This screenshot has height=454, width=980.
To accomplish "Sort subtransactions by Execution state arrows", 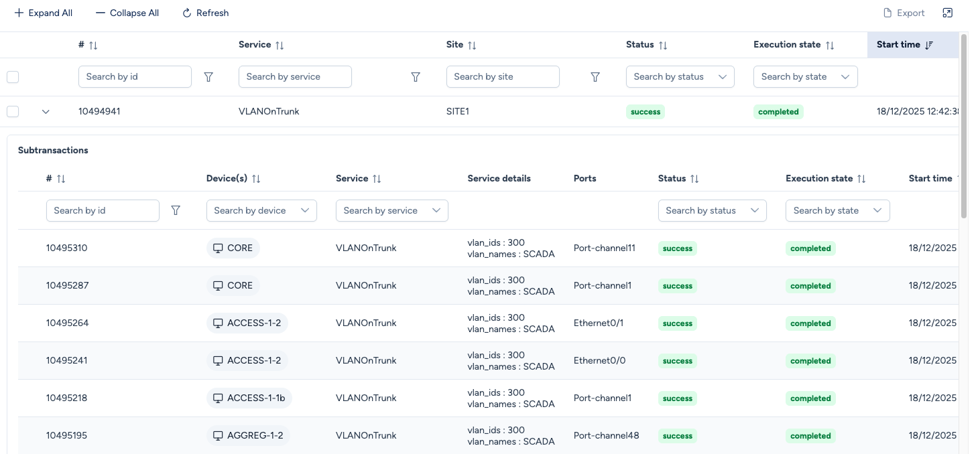I will point(861,179).
